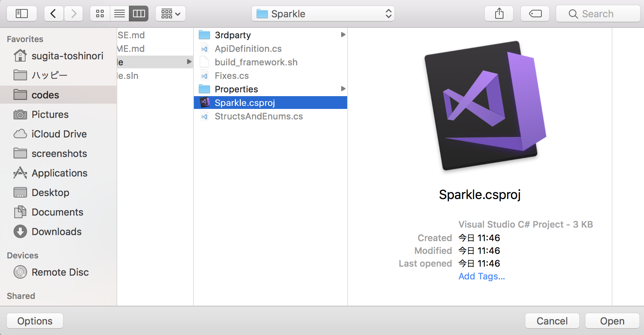Switch to icon view
The image size is (644, 335).
coord(100,14)
